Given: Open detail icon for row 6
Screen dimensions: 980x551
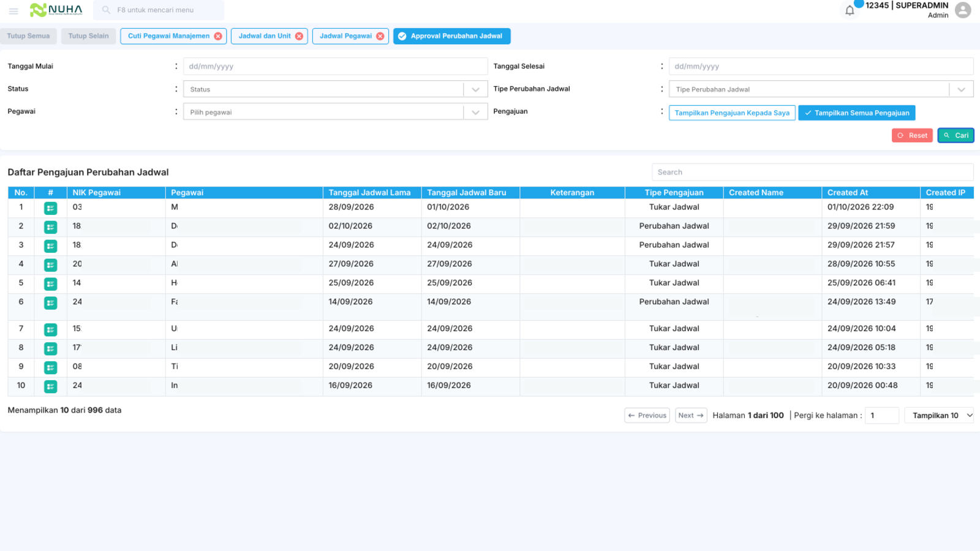Looking at the screenshot, I should 50,303.
